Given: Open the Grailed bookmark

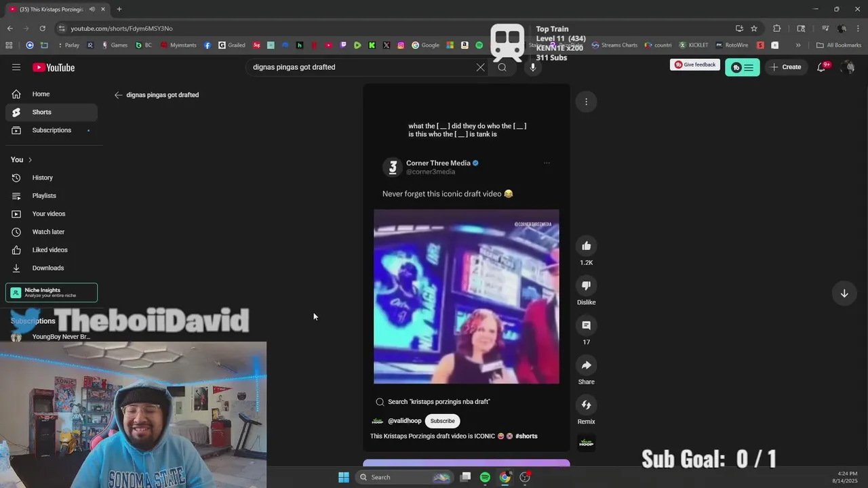Looking at the screenshot, I should (x=232, y=45).
